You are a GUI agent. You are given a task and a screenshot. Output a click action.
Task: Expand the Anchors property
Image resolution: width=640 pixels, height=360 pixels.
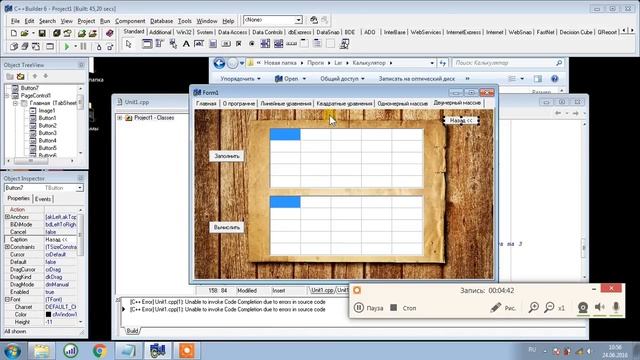pyautogui.click(x=7, y=217)
